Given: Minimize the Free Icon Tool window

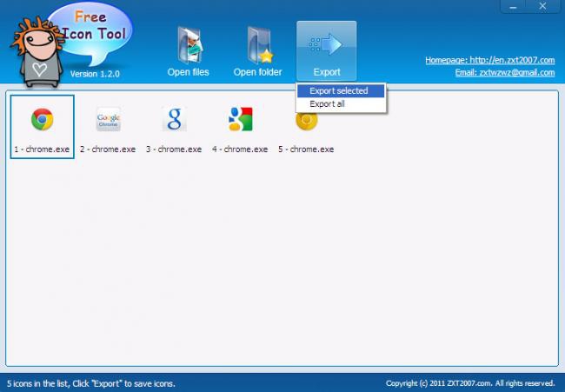Looking at the screenshot, I should pos(513,6).
